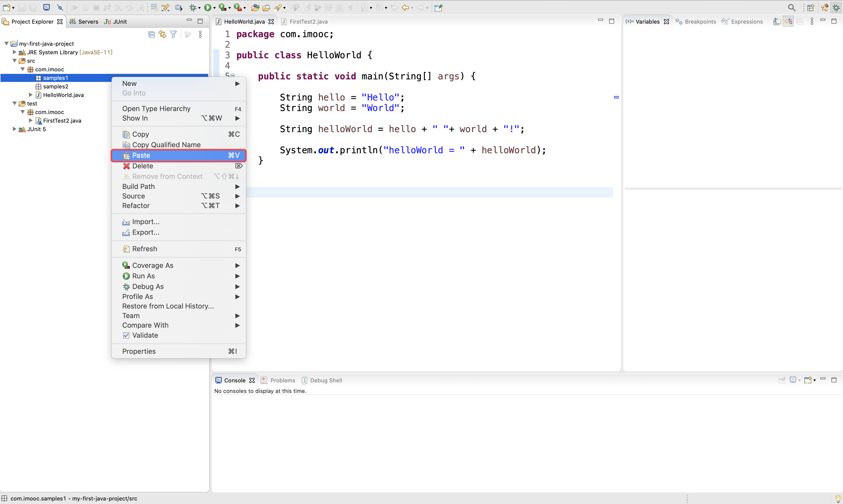Screen dimensions: 843x504
Task: Open the Run button dropdown arrow
Action: 215,8
